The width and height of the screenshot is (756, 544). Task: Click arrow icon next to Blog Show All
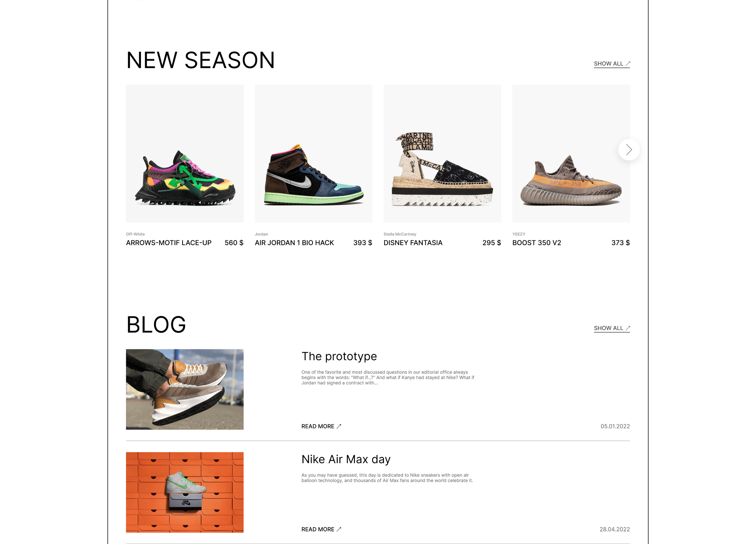pos(628,328)
